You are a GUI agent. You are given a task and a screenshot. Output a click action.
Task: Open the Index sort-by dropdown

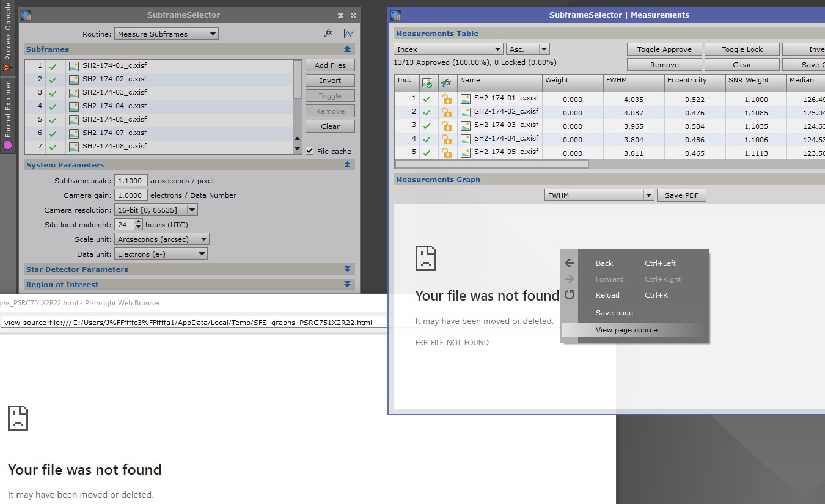(448, 49)
